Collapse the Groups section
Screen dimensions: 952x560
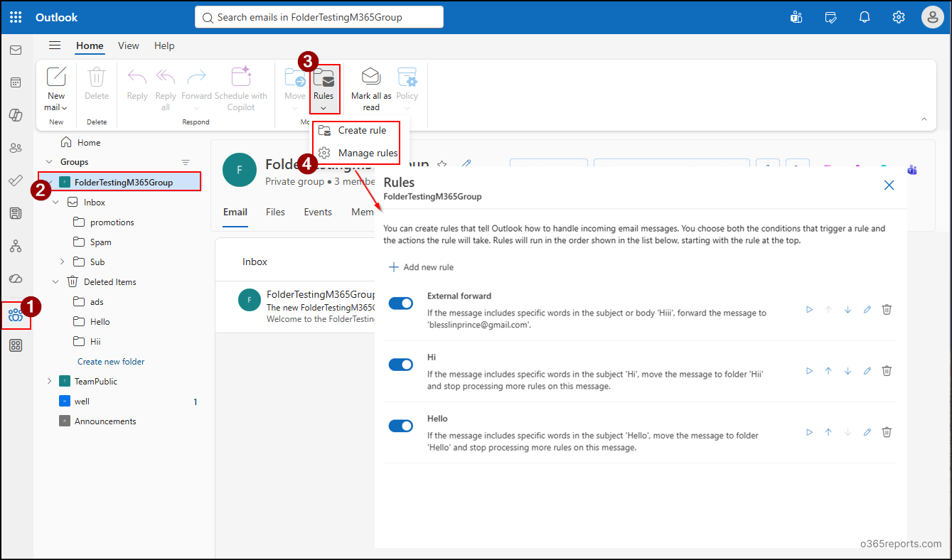[x=49, y=162]
